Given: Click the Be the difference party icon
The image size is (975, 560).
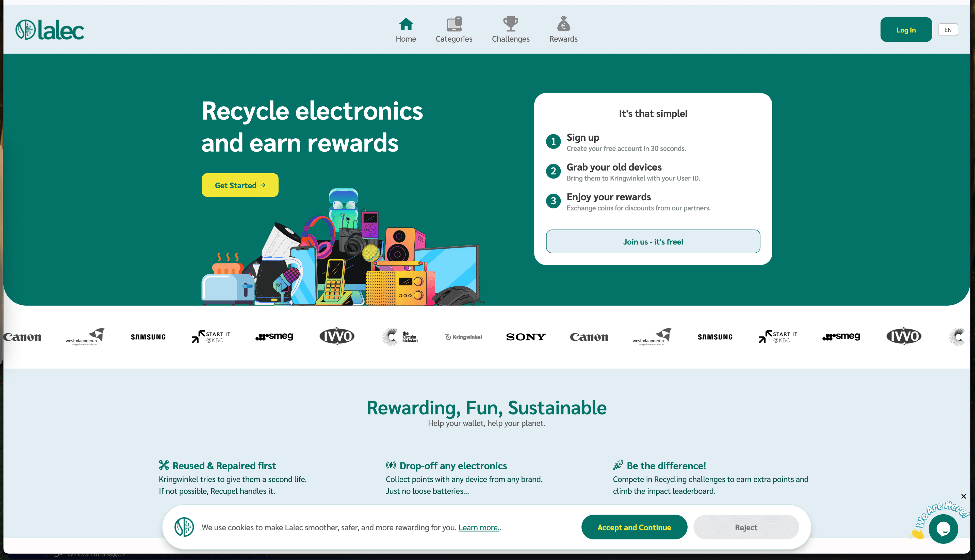Looking at the screenshot, I should (618, 465).
